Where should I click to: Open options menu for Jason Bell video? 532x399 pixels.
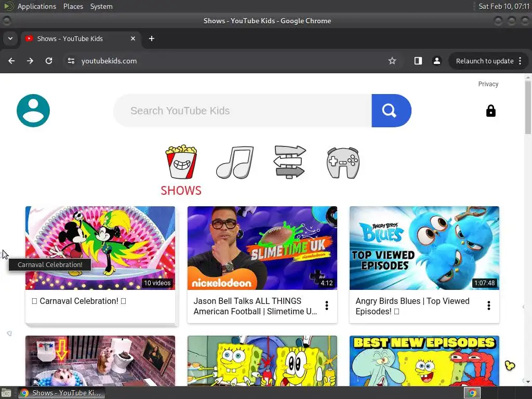coord(327,305)
